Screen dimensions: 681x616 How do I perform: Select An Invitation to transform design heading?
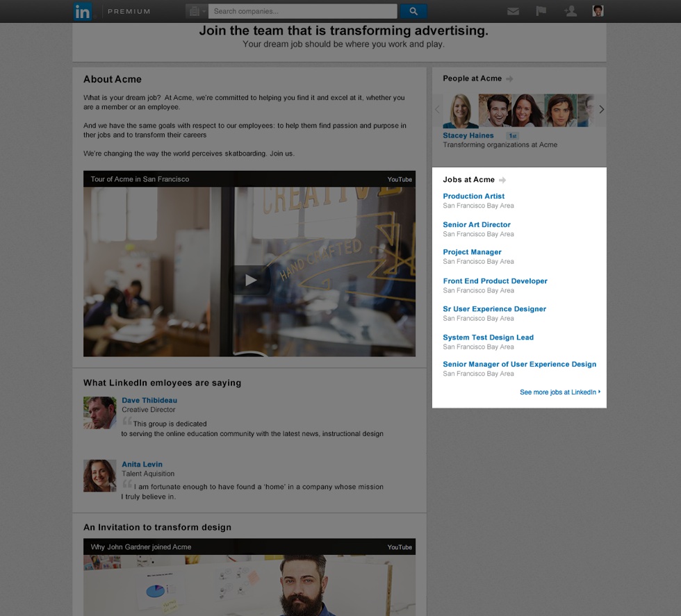click(x=157, y=527)
